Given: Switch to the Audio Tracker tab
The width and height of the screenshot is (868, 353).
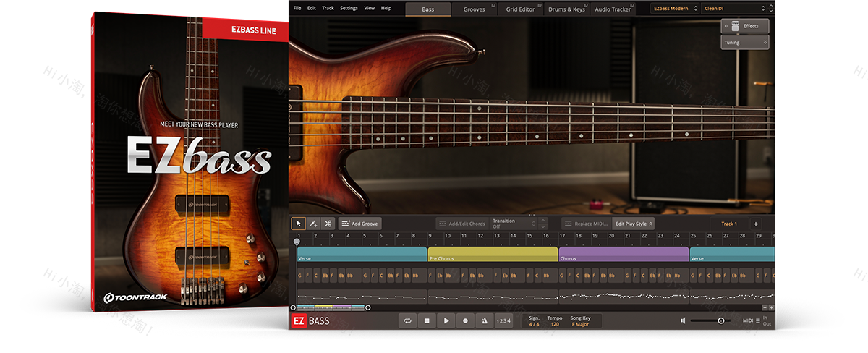Looking at the screenshot, I should (x=613, y=9).
